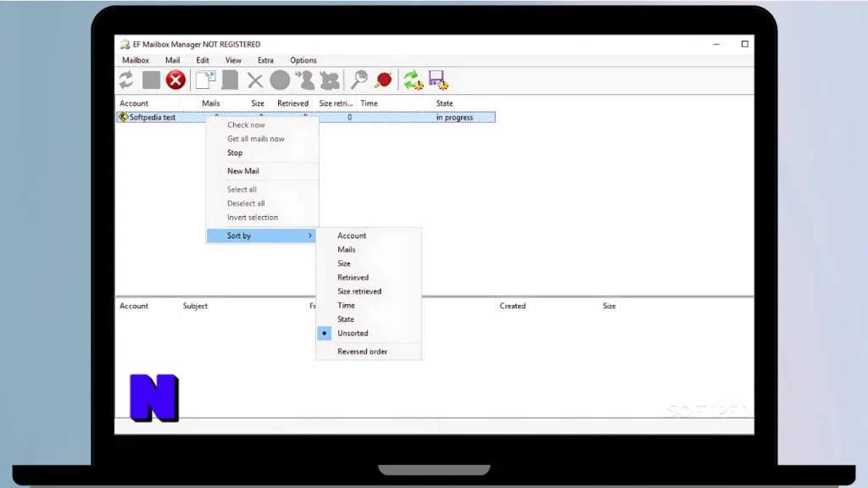Viewport: 868px width, 488px height.
Task: Click the Mails column header
Action: pos(210,103)
